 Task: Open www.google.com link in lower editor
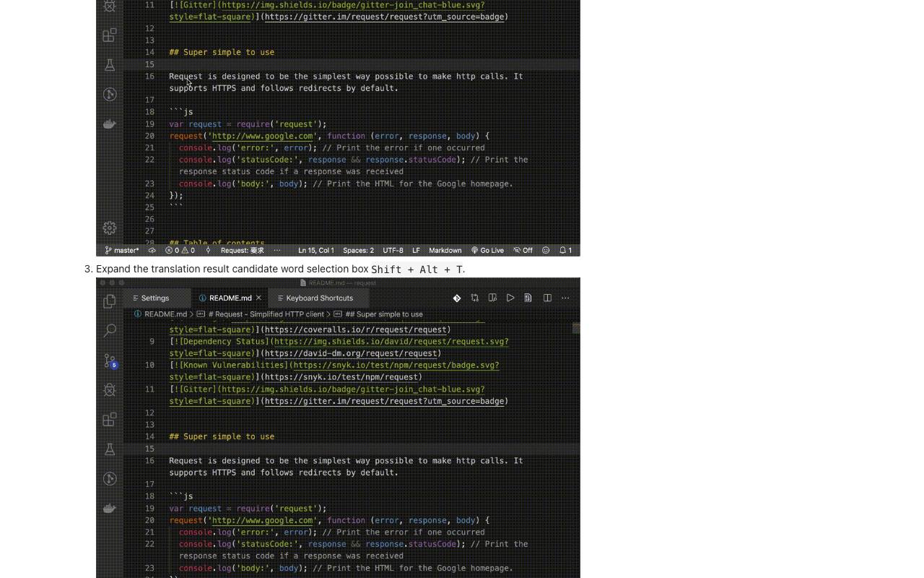[x=263, y=520]
